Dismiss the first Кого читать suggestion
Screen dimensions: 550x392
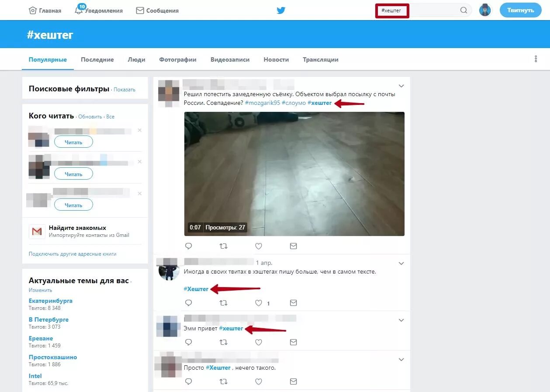tap(140, 130)
